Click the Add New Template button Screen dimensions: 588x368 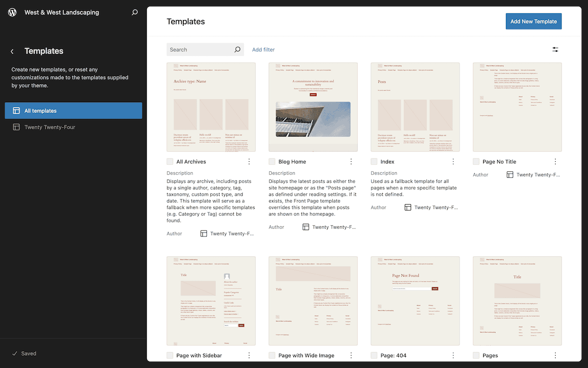pyautogui.click(x=534, y=21)
